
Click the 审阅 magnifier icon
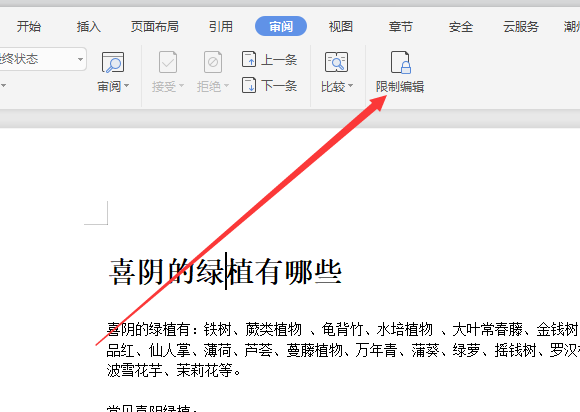point(113,62)
